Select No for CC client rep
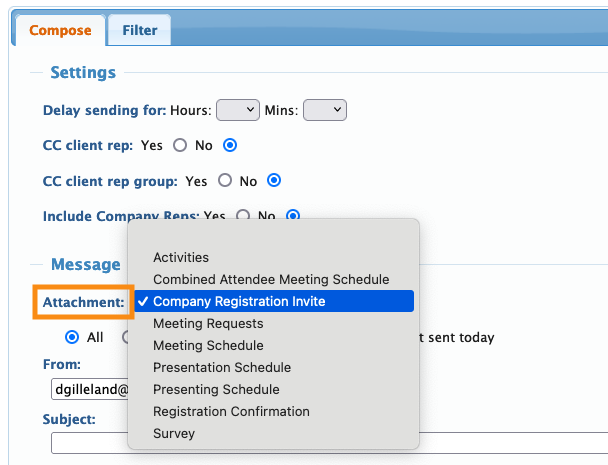Screen dimensions: 608x465 click(x=230, y=145)
